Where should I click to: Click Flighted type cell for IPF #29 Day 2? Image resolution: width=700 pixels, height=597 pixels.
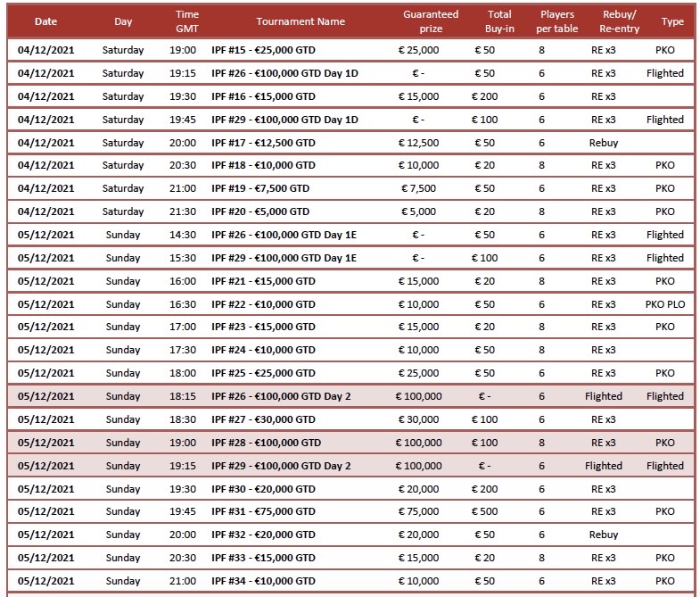tap(665, 467)
